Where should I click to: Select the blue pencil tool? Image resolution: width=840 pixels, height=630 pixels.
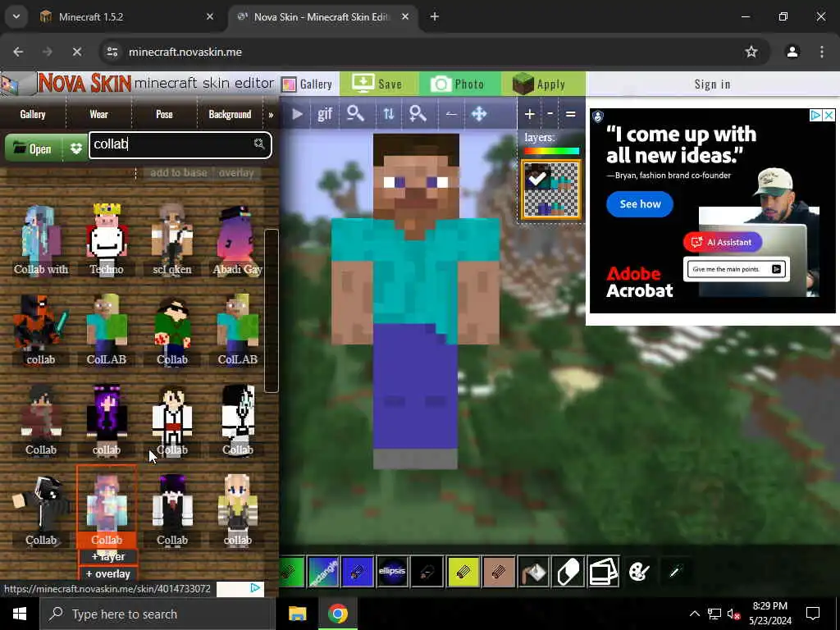pos(358,572)
